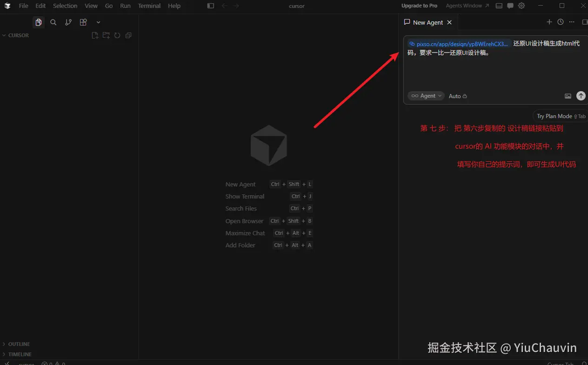Click Upgrade to Pro

[x=420, y=6]
